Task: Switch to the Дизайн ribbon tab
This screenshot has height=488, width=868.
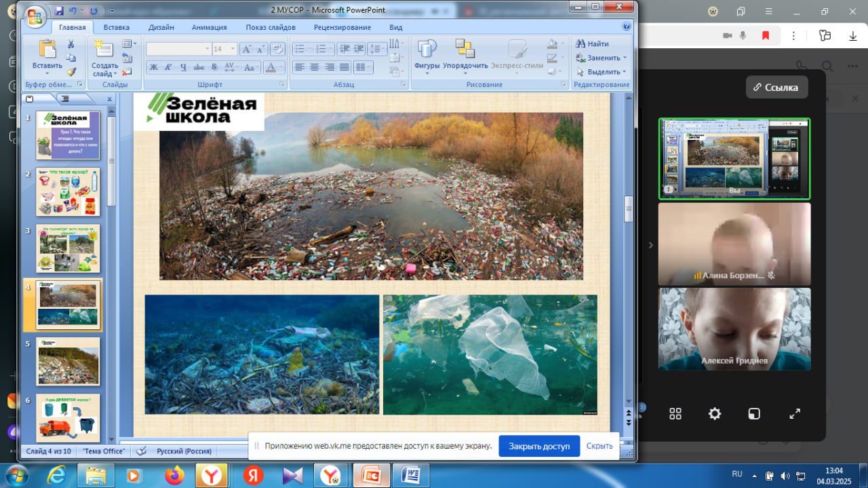Action: pos(161,27)
